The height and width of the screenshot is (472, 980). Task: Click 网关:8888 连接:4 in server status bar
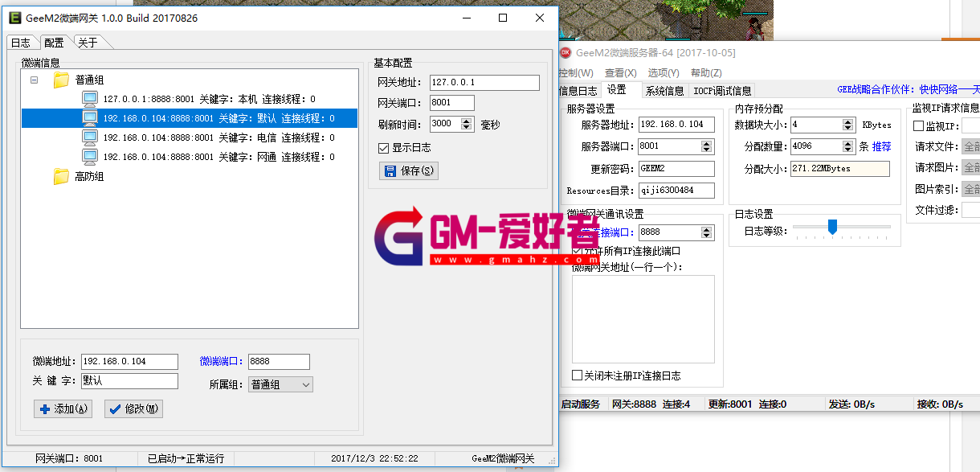[651, 404]
